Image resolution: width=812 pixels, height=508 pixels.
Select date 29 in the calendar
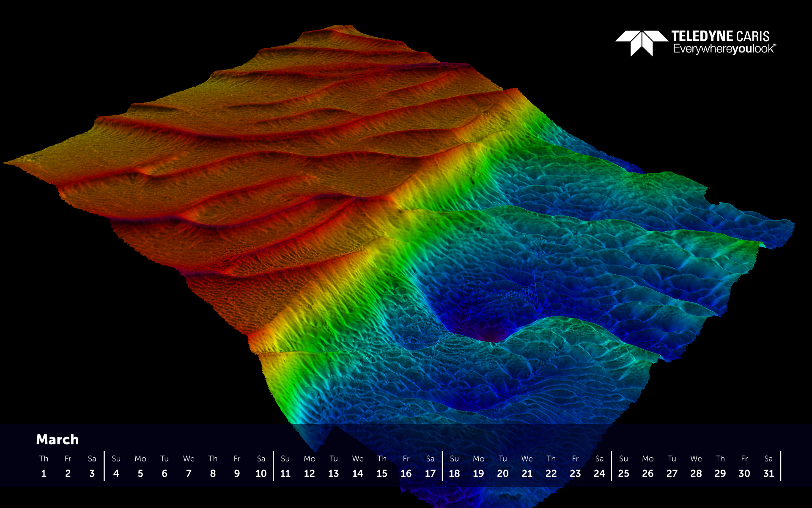click(720, 474)
